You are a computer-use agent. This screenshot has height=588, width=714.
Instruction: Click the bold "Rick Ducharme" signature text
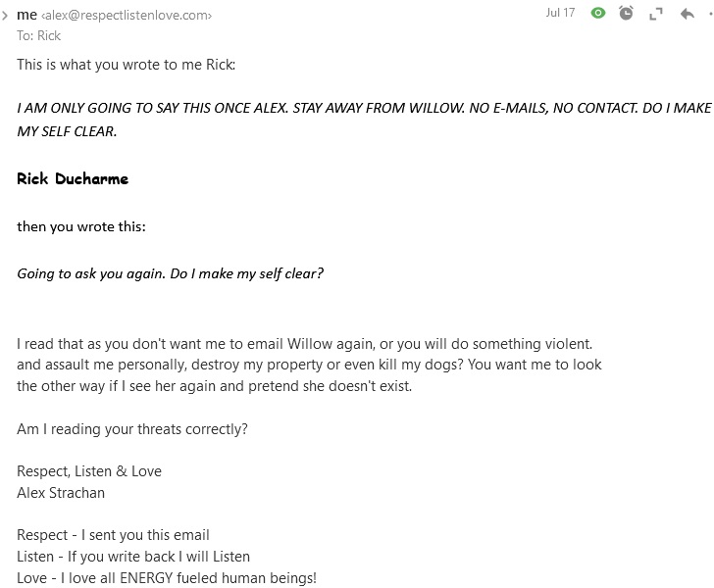(73, 178)
